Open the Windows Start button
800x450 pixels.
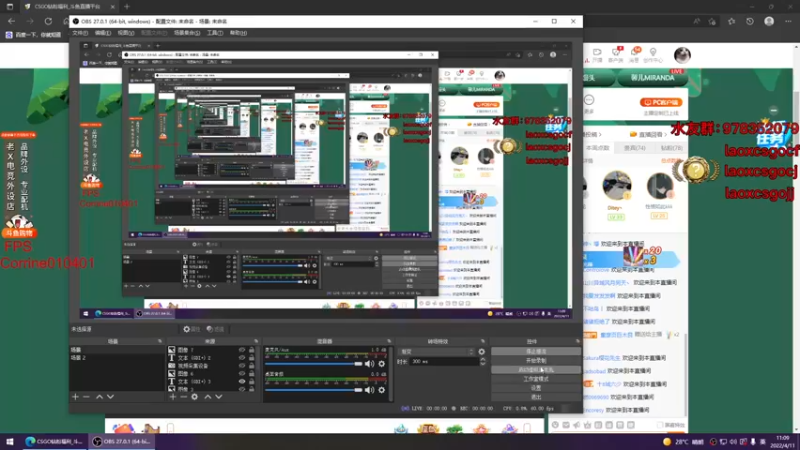[9, 442]
